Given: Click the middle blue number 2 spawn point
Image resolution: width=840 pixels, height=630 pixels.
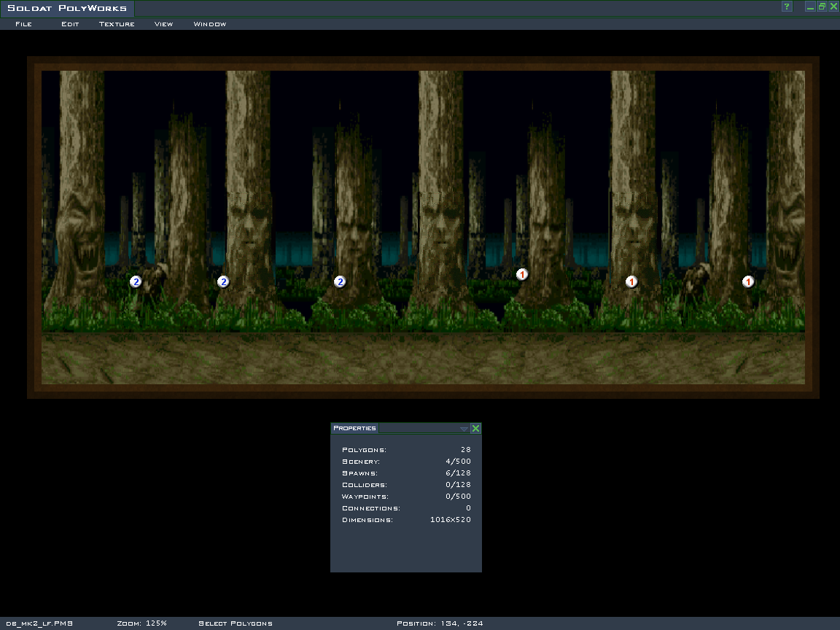Looking at the screenshot, I should pyautogui.click(x=224, y=281).
